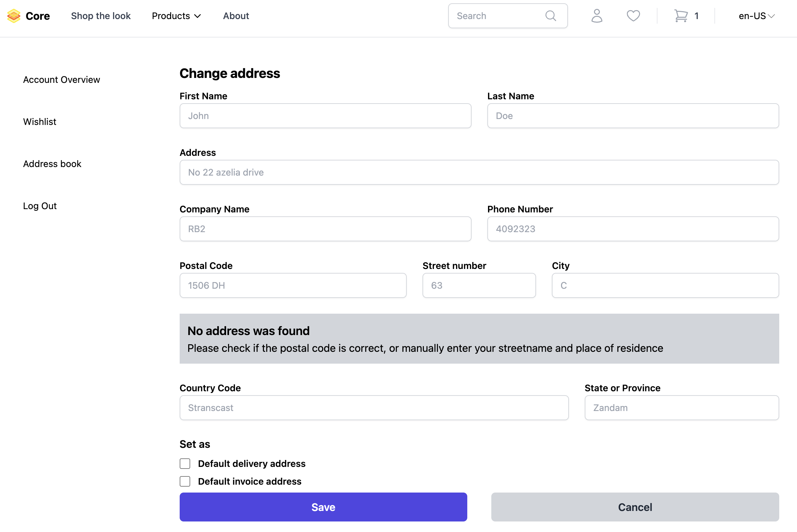The height and width of the screenshot is (532, 797).
Task: Open the About page
Action: click(236, 15)
